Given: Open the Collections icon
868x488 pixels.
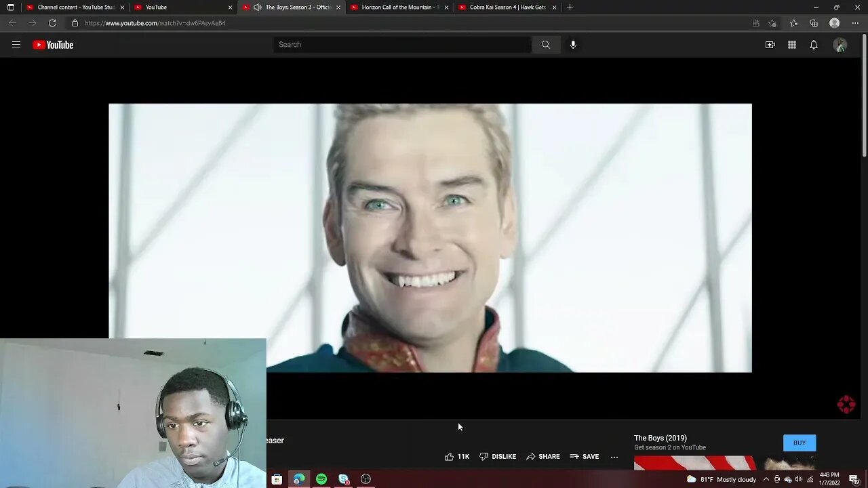Looking at the screenshot, I should pos(814,23).
